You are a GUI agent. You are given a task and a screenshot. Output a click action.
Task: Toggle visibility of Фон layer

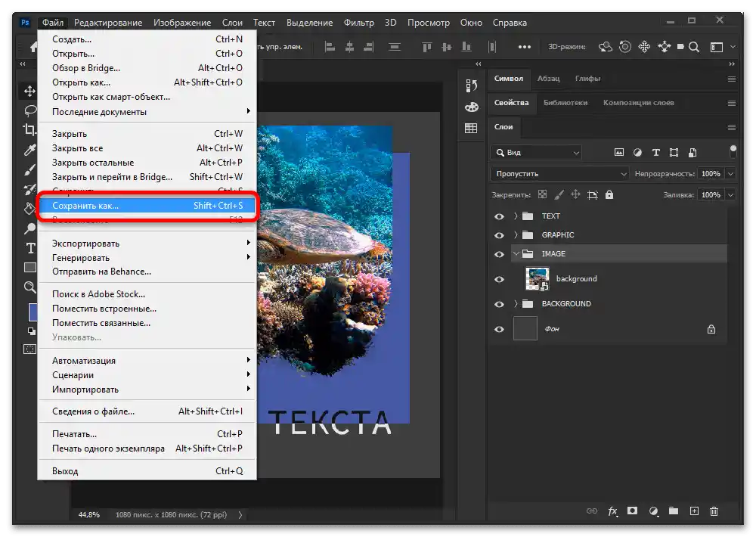tap(500, 329)
